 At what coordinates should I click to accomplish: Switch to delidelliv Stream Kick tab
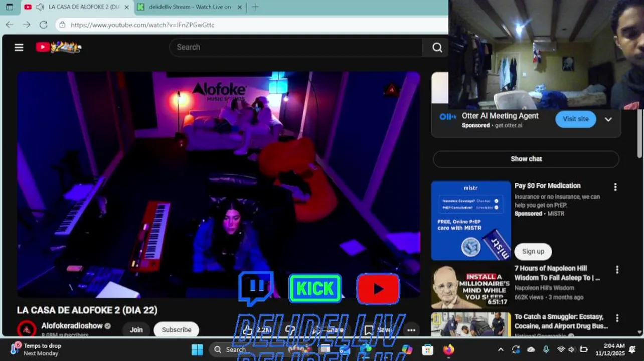[190, 7]
